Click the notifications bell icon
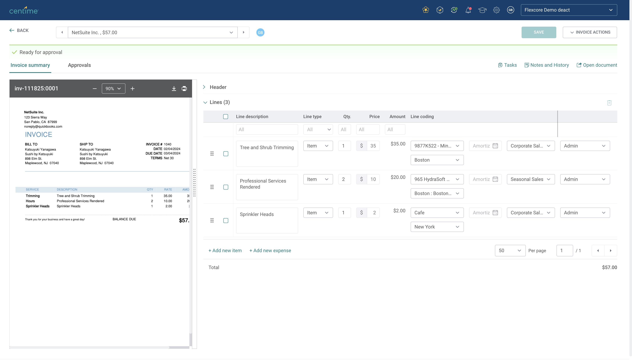Image resolution: width=632 pixels, height=364 pixels. (x=468, y=10)
